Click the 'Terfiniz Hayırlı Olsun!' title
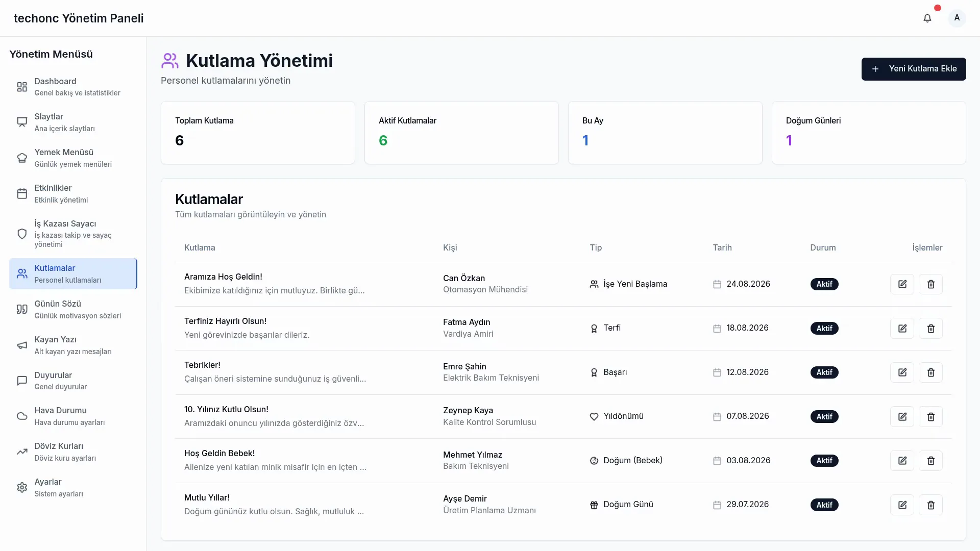Viewport: 980px width, 551px height. coord(225,321)
